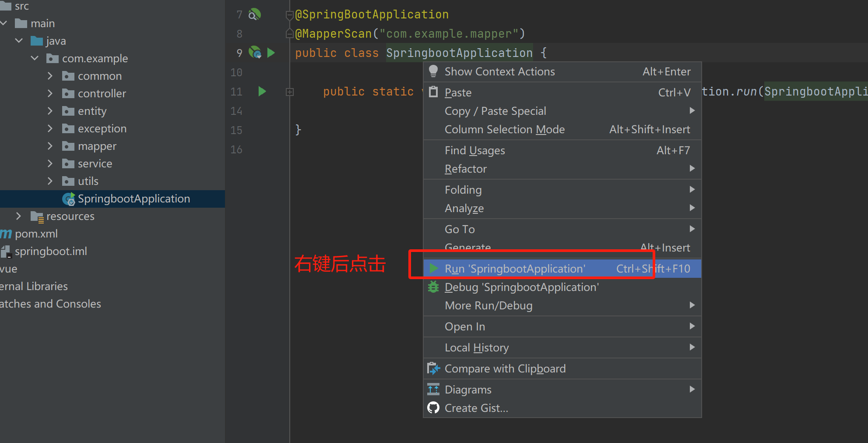Expand the entity package
The width and height of the screenshot is (868, 443).
[x=50, y=111]
